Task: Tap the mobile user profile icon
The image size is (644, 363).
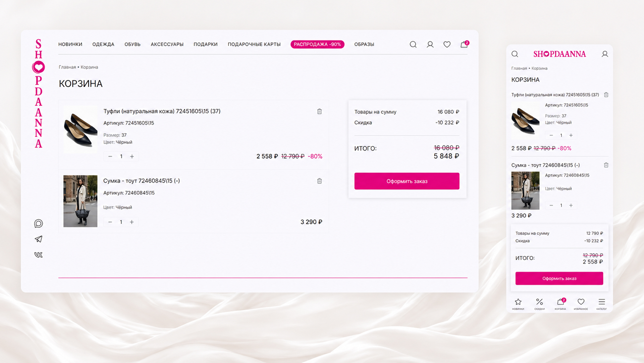Action: pos(605,54)
